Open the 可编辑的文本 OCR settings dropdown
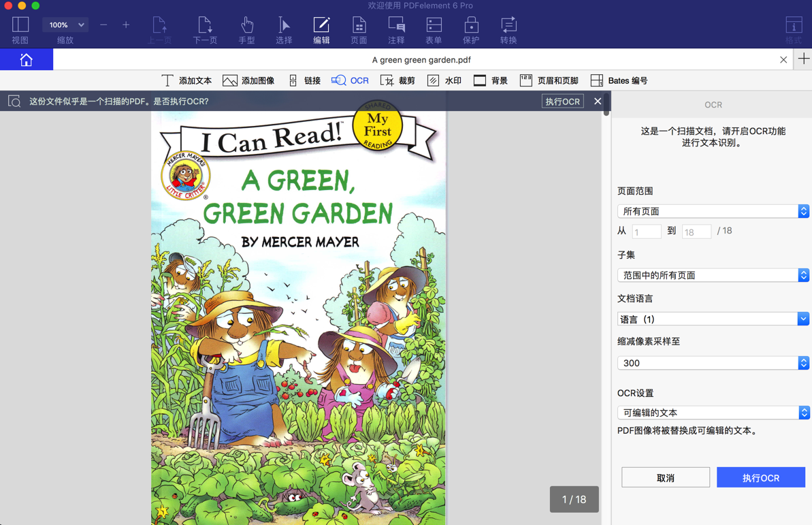The height and width of the screenshot is (525, 812). [713, 413]
